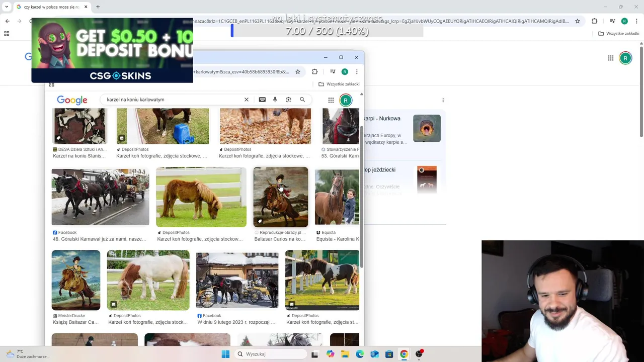The width and height of the screenshot is (644, 362).
Task: Open a new tab in the background window
Action: tap(98, 7)
